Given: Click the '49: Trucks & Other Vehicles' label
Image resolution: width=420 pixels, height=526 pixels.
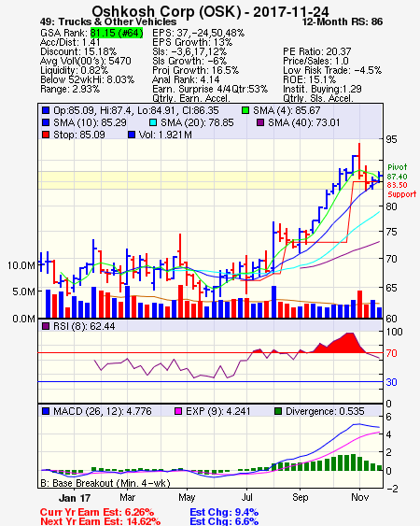Looking at the screenshot, I should (x=108, y=21).
